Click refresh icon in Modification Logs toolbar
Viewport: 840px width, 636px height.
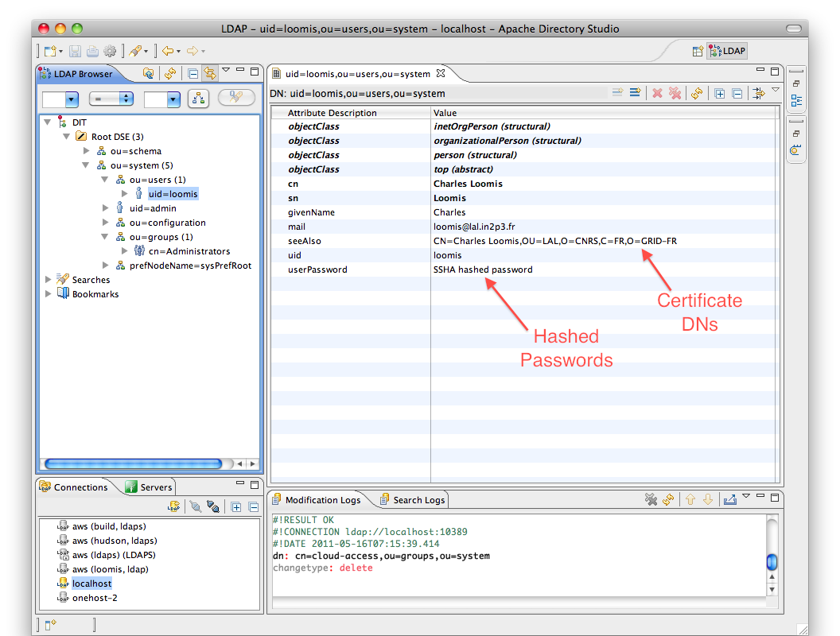click(668, 499)
